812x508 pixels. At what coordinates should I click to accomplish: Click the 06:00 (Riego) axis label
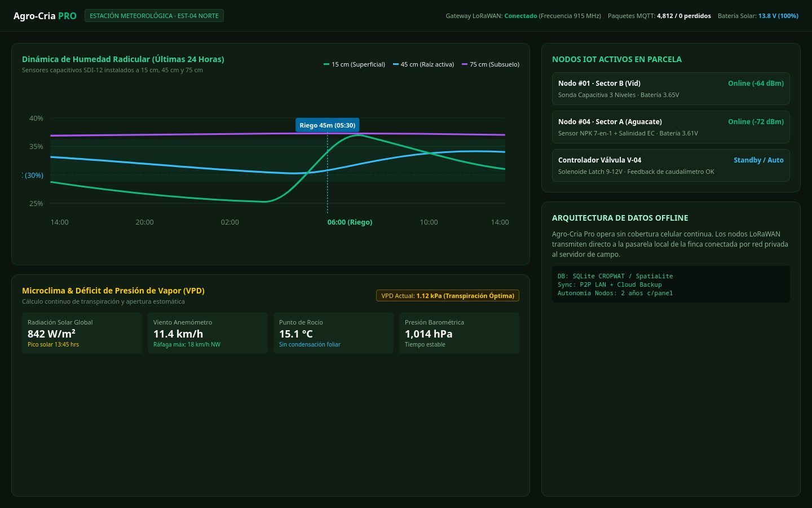(350, 222)
